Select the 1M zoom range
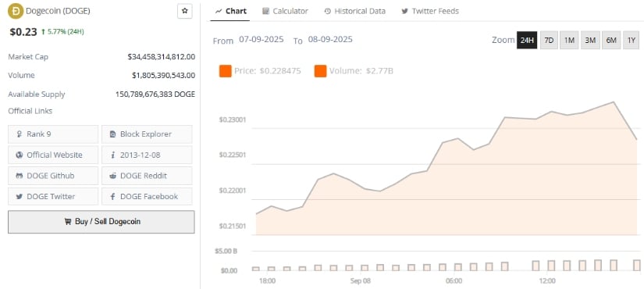Screen dimensions: 644x289 point(569,41)
